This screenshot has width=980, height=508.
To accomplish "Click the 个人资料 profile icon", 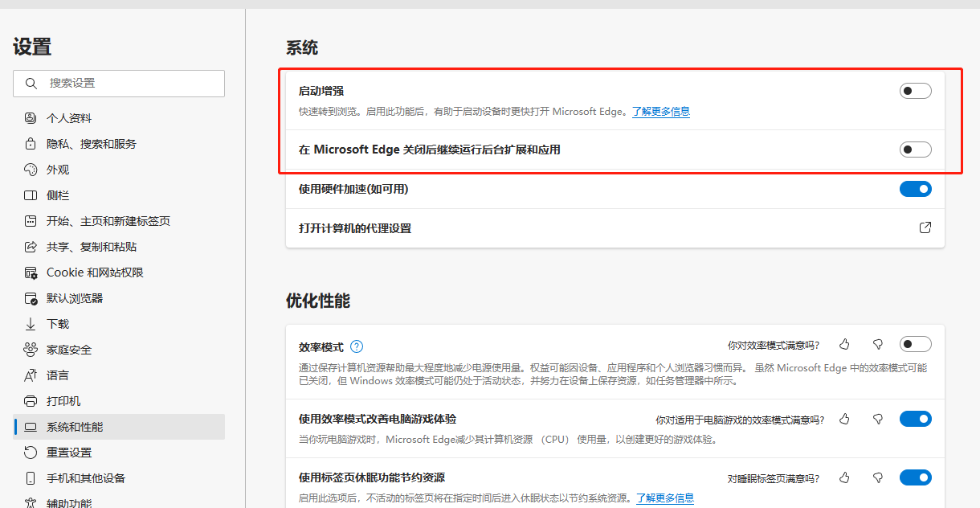I will pos(31,118).
